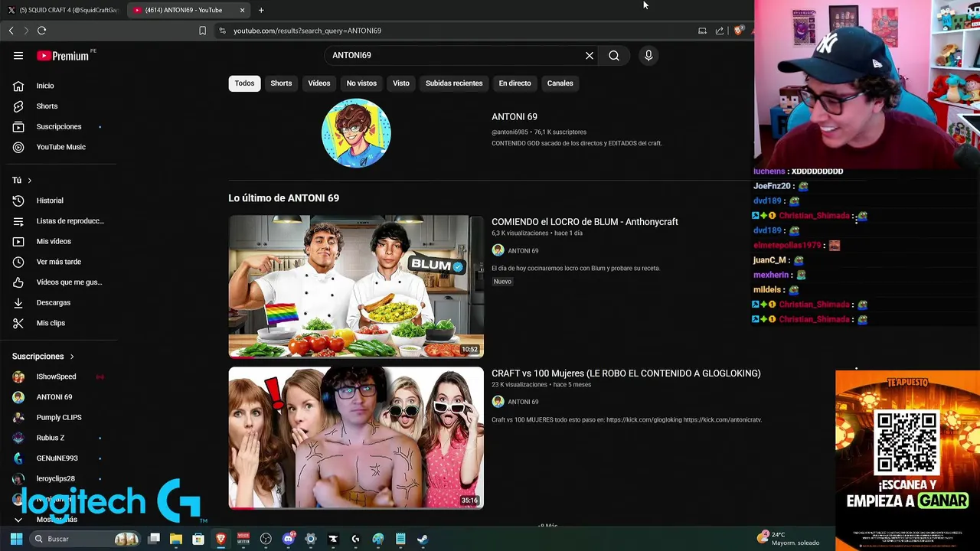Select the Shorts filter chip

pos(281,83)
